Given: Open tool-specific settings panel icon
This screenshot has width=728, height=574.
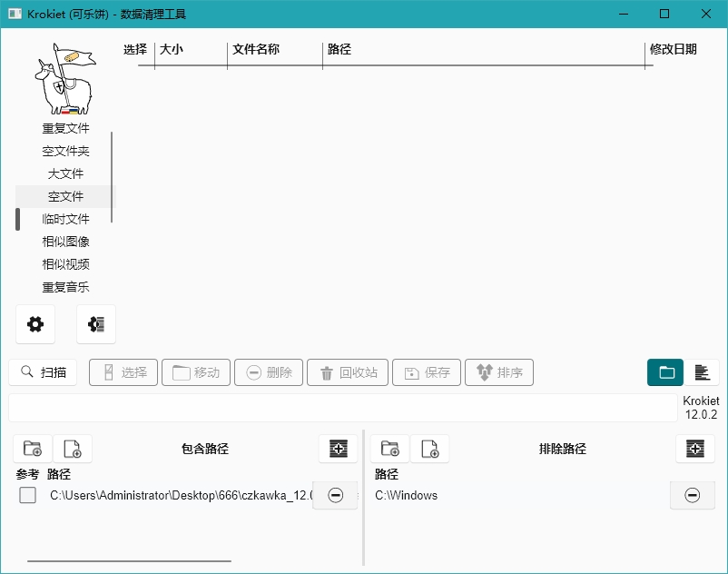Looking at the screenshot, I should pos(96,324).
